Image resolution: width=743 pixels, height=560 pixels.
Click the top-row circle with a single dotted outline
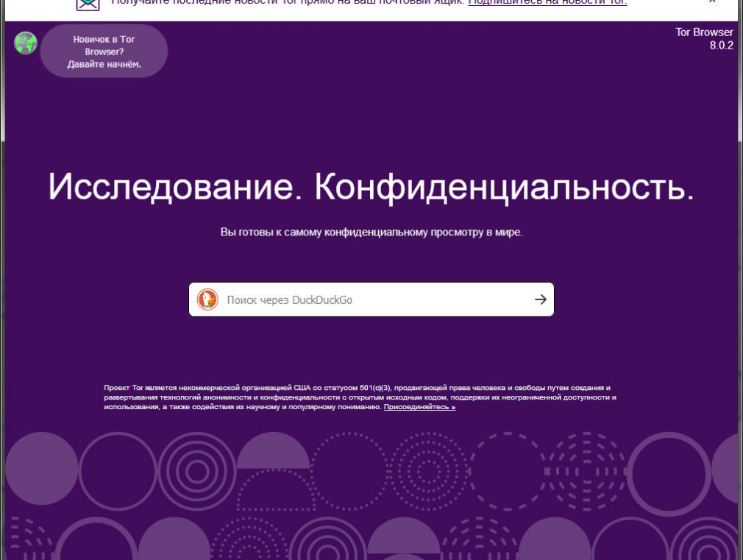(349, 472)
